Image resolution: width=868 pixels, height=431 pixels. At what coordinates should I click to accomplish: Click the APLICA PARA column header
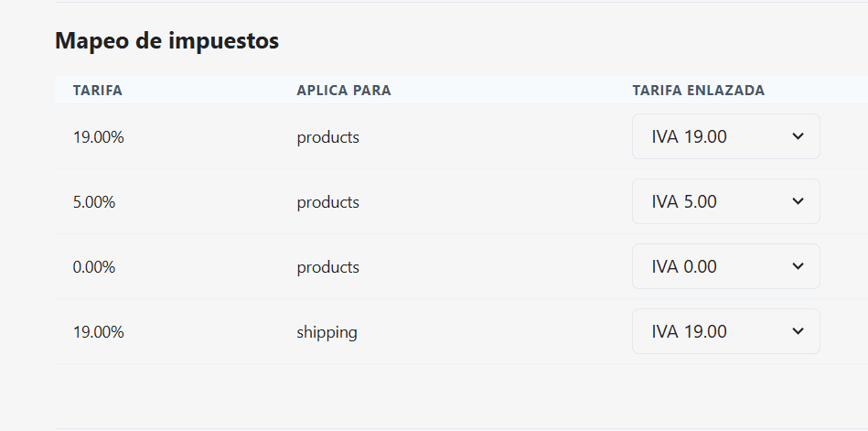(344, 91)
